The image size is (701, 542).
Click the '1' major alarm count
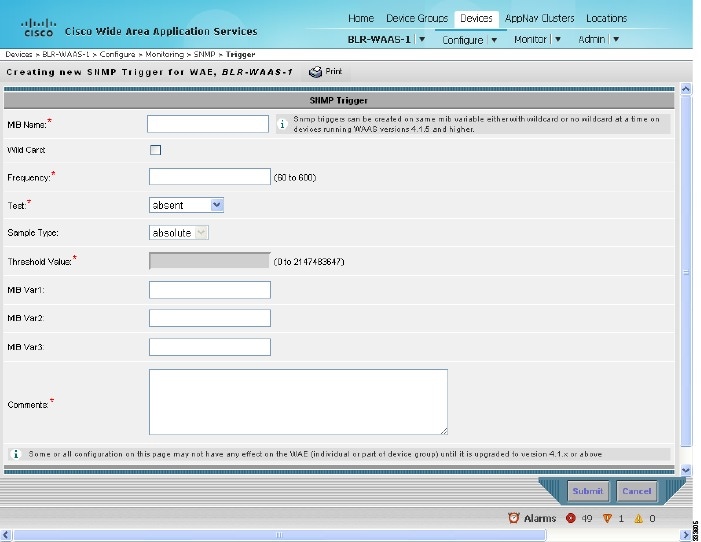pos(621,519)
